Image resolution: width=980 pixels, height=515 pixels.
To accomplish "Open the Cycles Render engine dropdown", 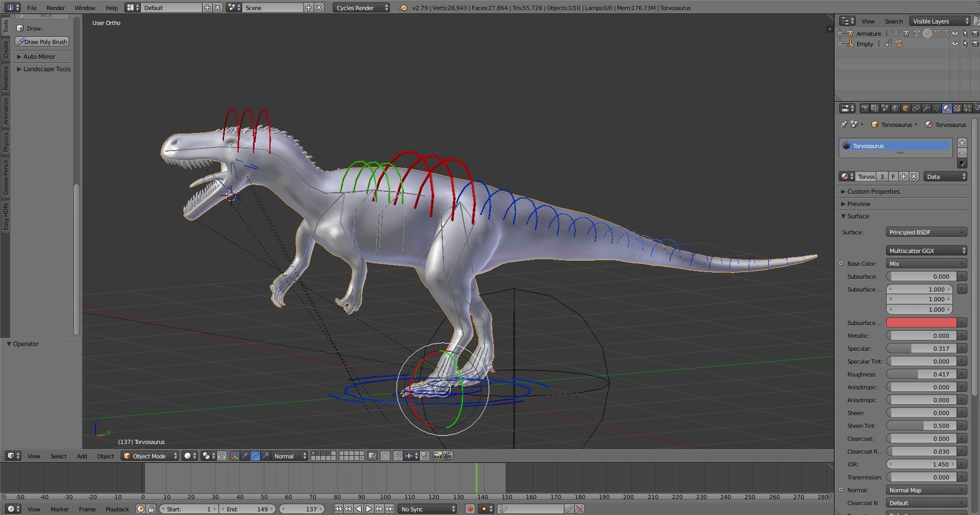I will (361, 8).
